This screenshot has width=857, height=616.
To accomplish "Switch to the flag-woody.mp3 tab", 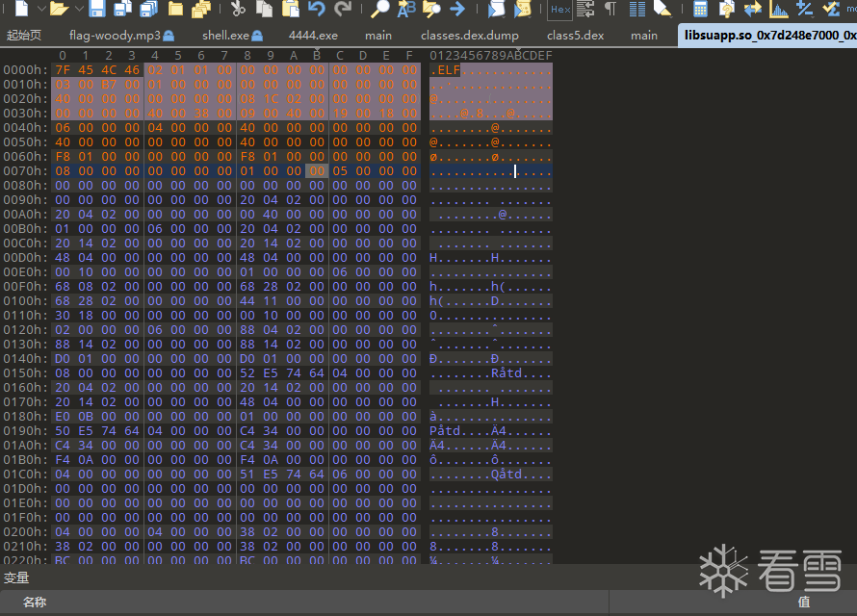I will point(116,36).
